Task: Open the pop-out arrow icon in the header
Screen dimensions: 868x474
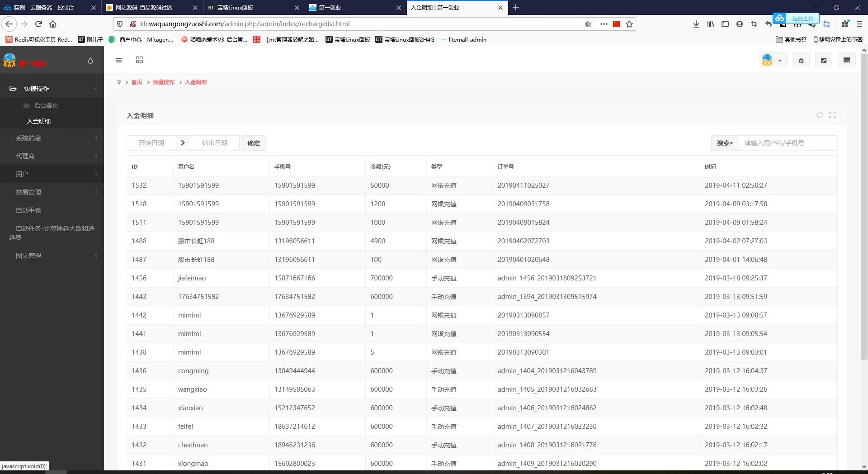Action: pyautogui.click(x=823, y=60)
